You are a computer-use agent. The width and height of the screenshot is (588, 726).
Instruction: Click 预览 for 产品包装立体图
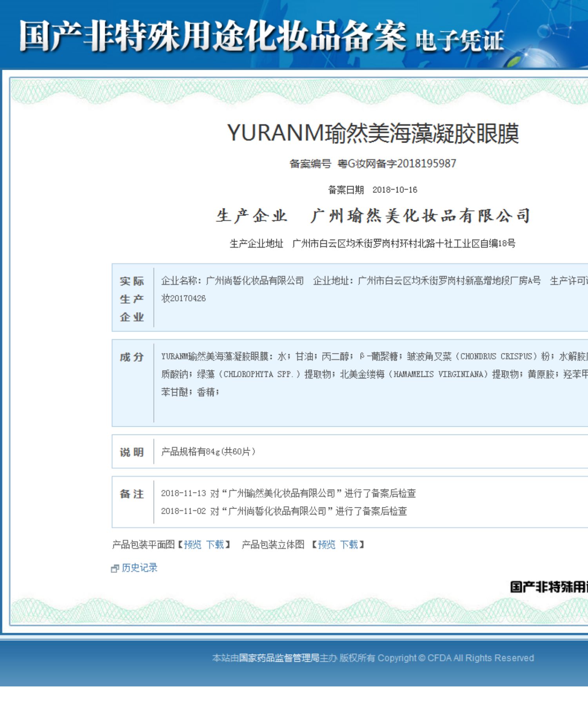[327, 545]
